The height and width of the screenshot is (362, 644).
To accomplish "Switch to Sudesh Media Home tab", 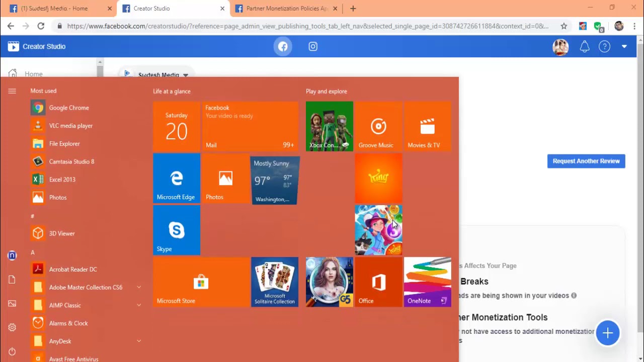I will [58, 9].
